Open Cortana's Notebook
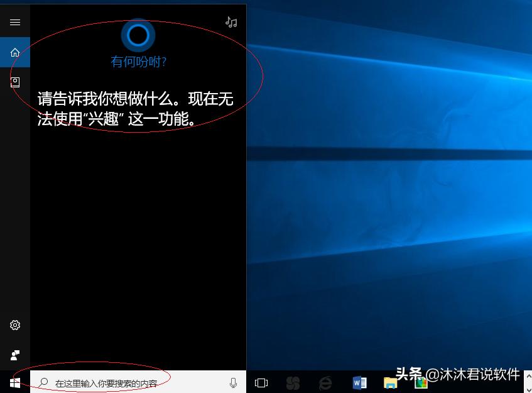The width and height of the screenshot is (532, 393). point(14,82)
